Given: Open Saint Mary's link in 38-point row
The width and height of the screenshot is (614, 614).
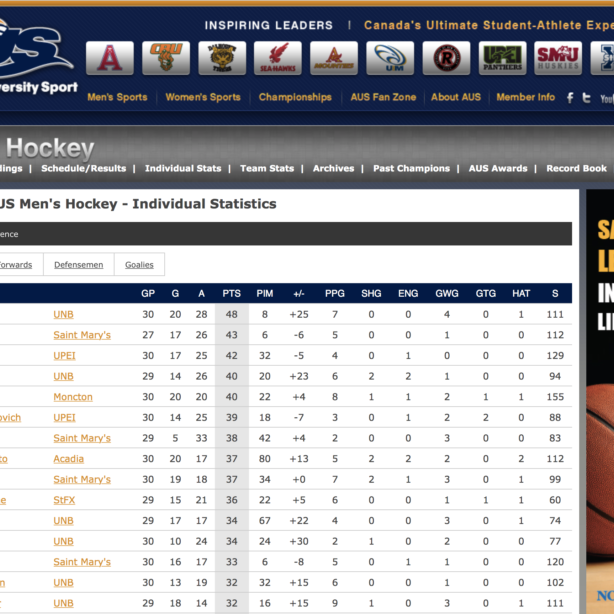Looking at the screenshot, I should (82, 438).
